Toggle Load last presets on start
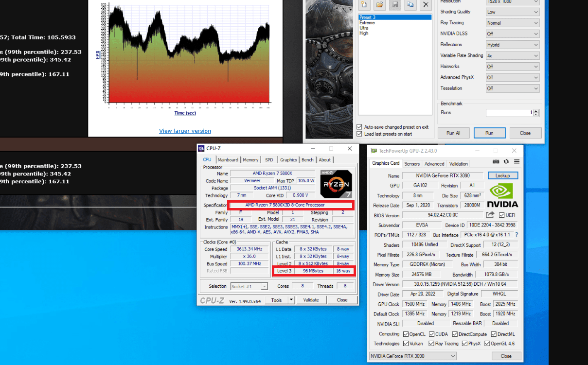This screenshot has width=588, height=365. [359, 134]
